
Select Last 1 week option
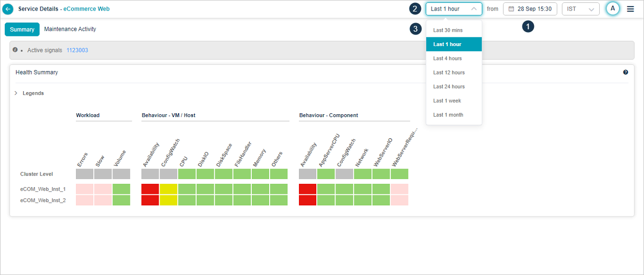447,101
